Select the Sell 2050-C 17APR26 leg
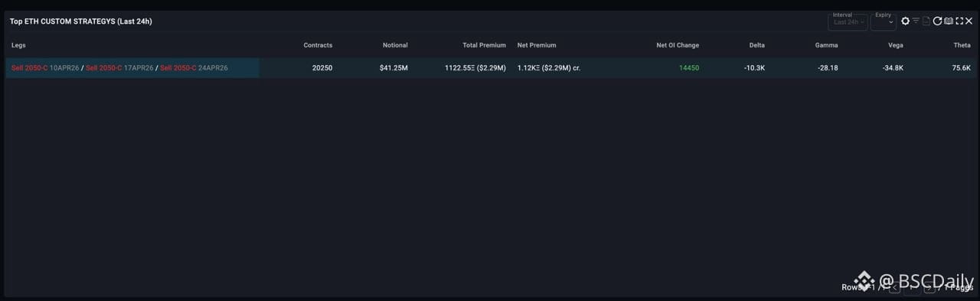The height and width of the screenshot is (301, 980). point(119,68)
